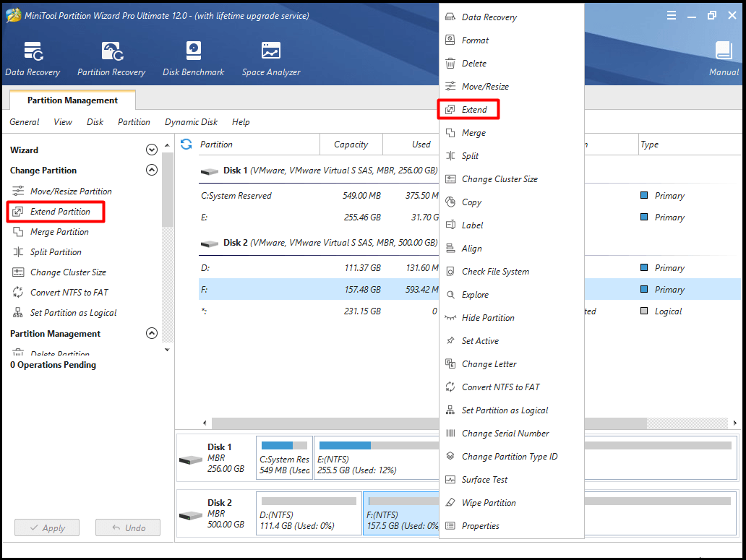Open the Disk menu
Screen dimensions: 746x560
95,122
